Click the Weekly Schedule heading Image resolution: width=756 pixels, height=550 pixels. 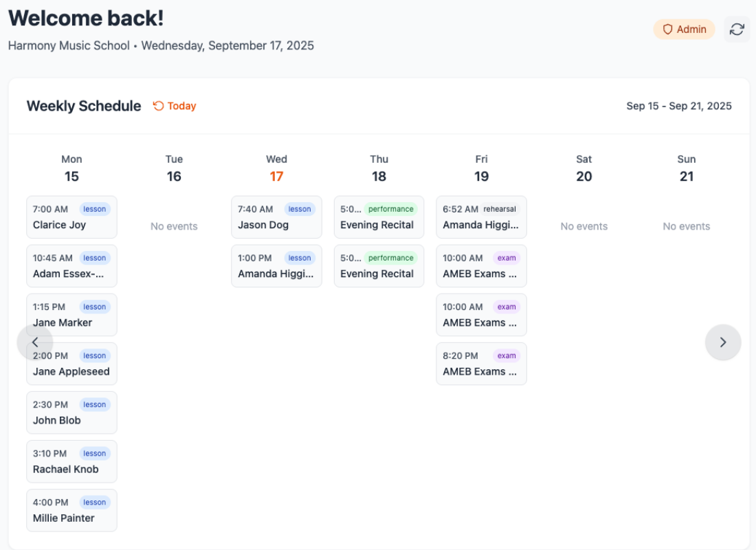[83, 106]
